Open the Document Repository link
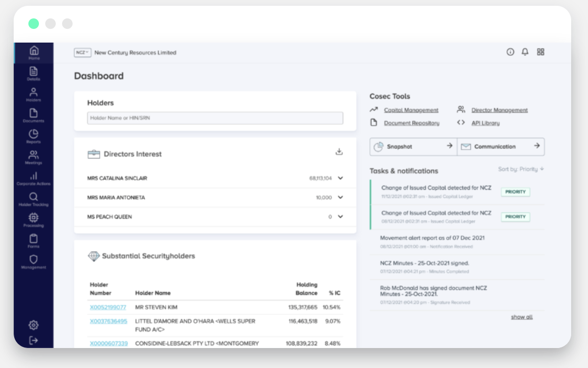 (411, 123)
